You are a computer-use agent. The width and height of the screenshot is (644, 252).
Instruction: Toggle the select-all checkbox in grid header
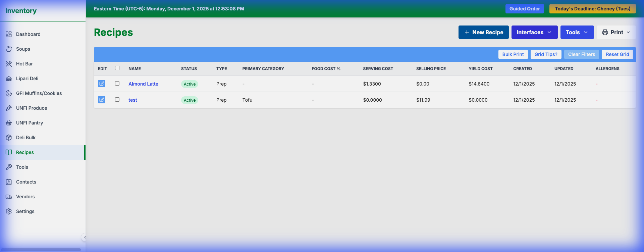pyautogui.click(x=117, y=68)
